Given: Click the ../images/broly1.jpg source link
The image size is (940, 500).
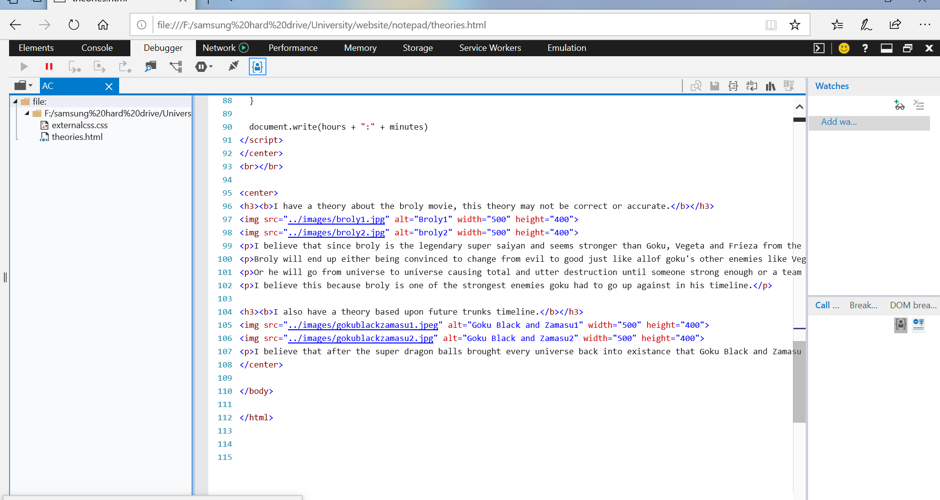Looking at the screenshot, I should point(336,219).
